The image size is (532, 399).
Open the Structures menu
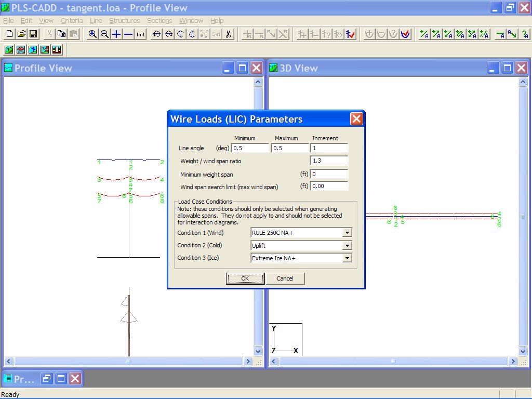124,20
